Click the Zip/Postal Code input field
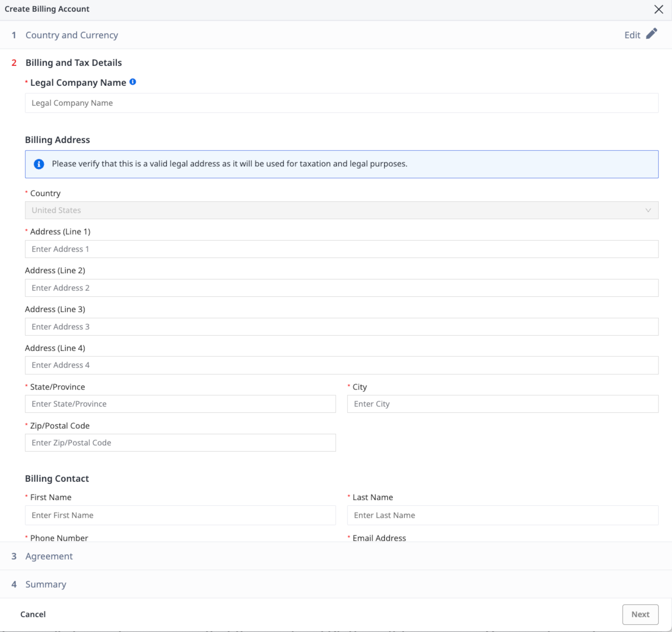 (181, 443)
